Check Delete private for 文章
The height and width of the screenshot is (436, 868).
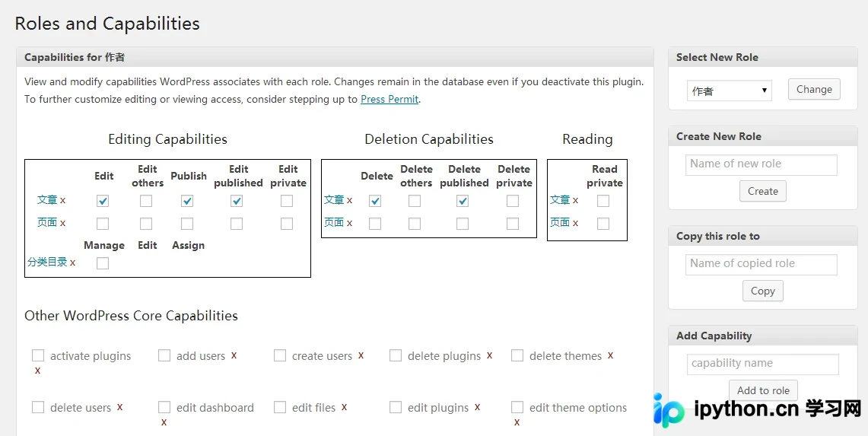click(x=513, y=201)
